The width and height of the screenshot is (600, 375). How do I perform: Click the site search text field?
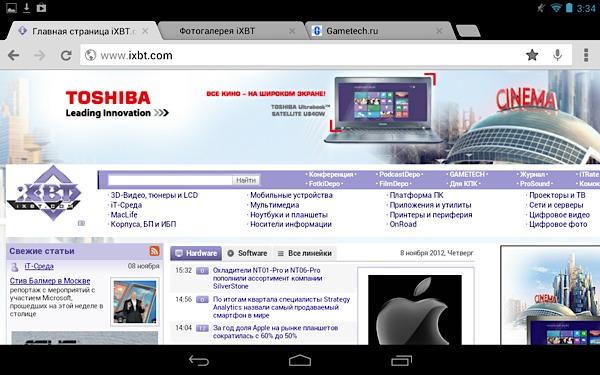tap(170, 180)
